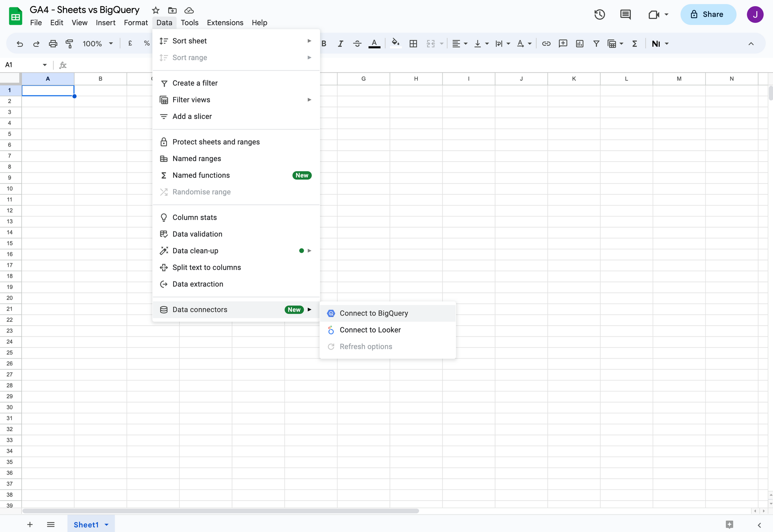Open the File menu
The height and width of the screenshot is (532, 773).
point(36,23)
